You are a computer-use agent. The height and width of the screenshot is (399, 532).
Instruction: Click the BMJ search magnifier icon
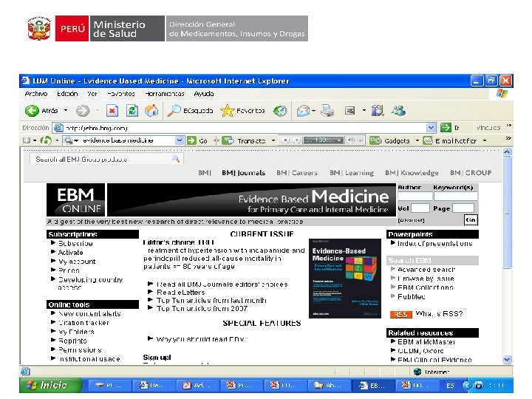tap(176, 159)
